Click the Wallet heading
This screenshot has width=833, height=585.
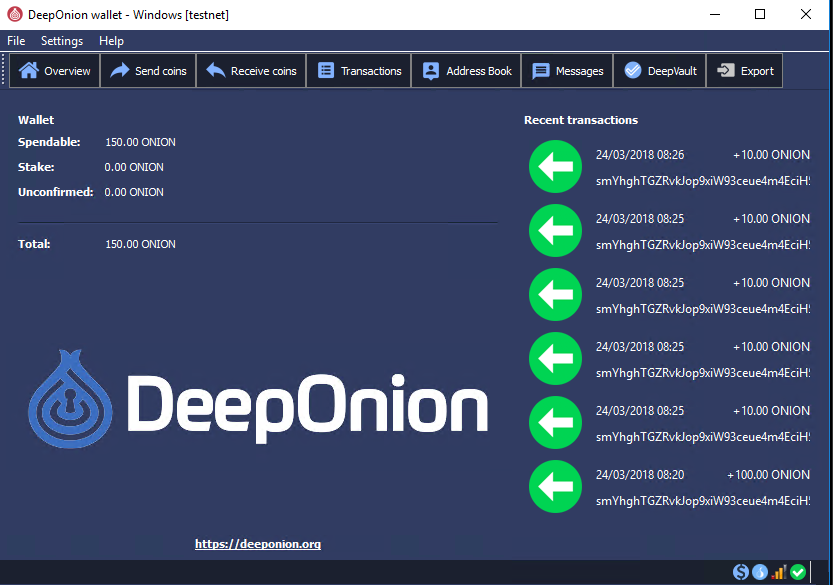36,120
